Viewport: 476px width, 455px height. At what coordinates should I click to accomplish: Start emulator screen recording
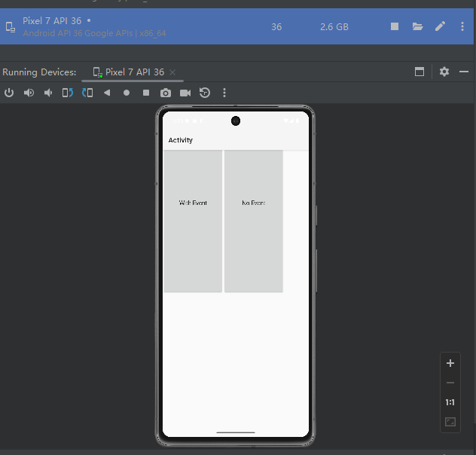pyautogui.click(x=185, y=93)
